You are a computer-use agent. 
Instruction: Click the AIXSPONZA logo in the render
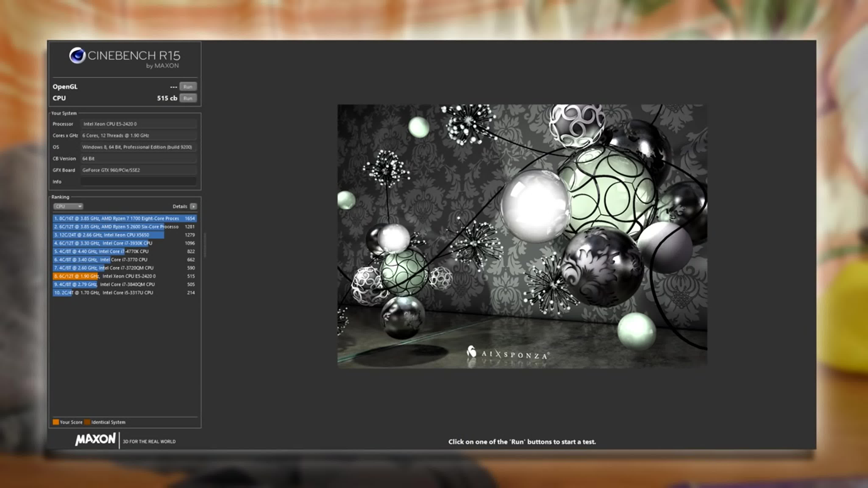point(508,353)
